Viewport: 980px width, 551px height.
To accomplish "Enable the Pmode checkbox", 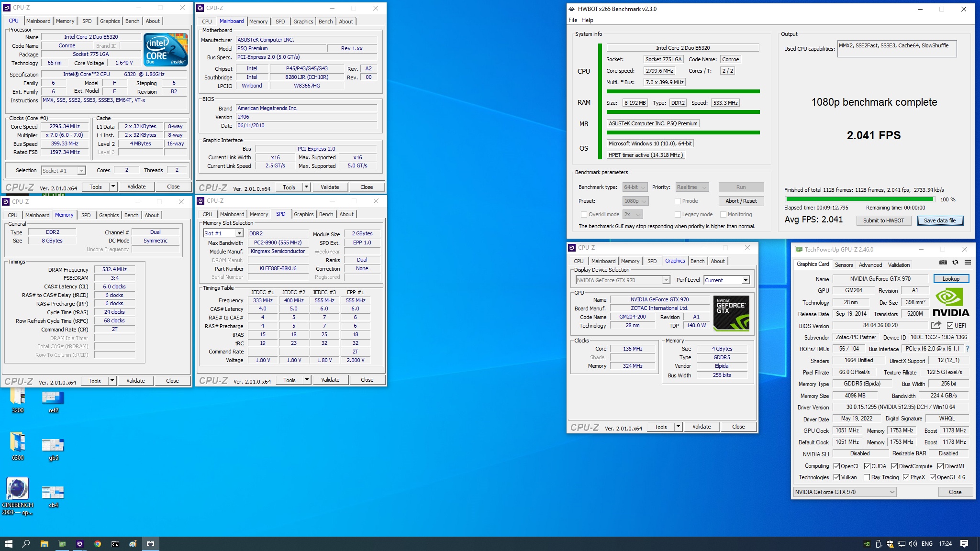I will tap(678, 201).
